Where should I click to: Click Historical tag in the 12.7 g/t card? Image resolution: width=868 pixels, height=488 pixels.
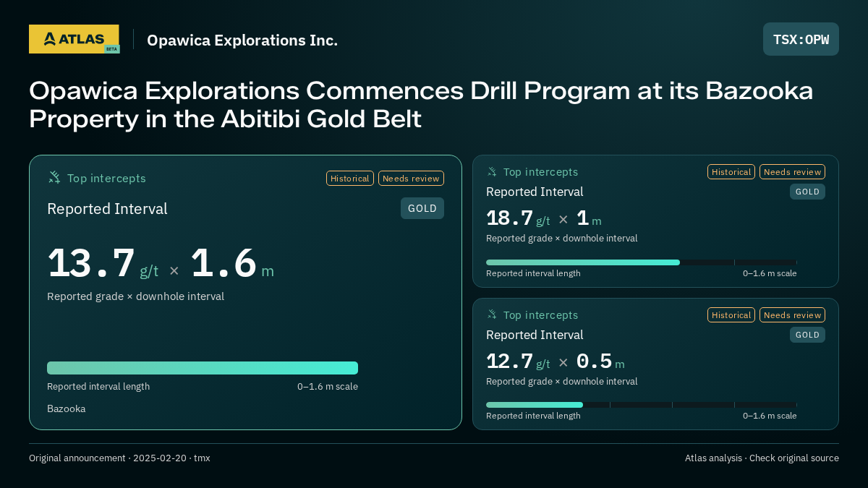(731, 315)
